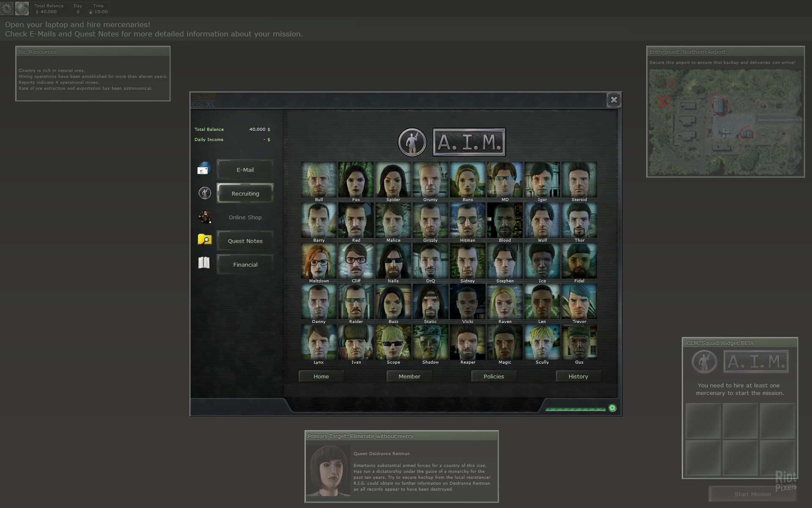Open the Online Shop soldier icon
Screen dimensions: 812x508
coord(205,217)
